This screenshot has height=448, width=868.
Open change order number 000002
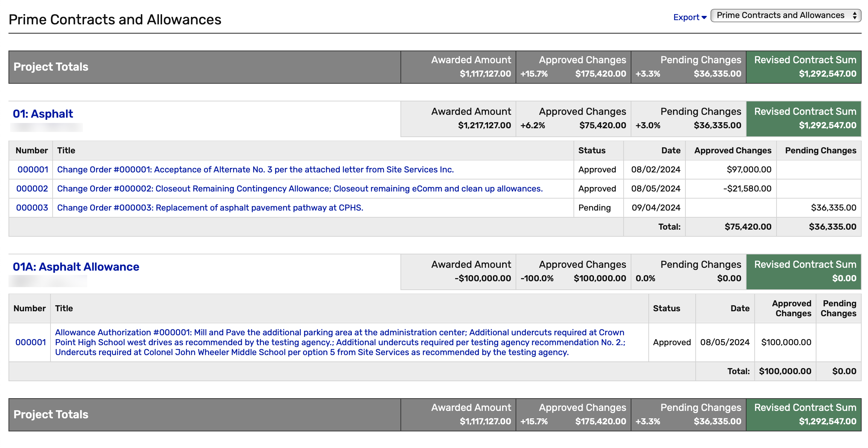click(32, 189)
